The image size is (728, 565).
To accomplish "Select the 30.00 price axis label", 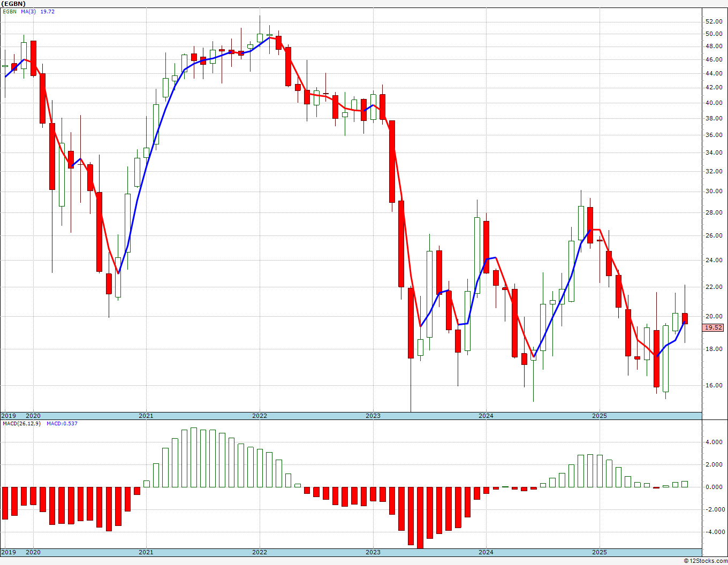I will click(x=714, y=191).
